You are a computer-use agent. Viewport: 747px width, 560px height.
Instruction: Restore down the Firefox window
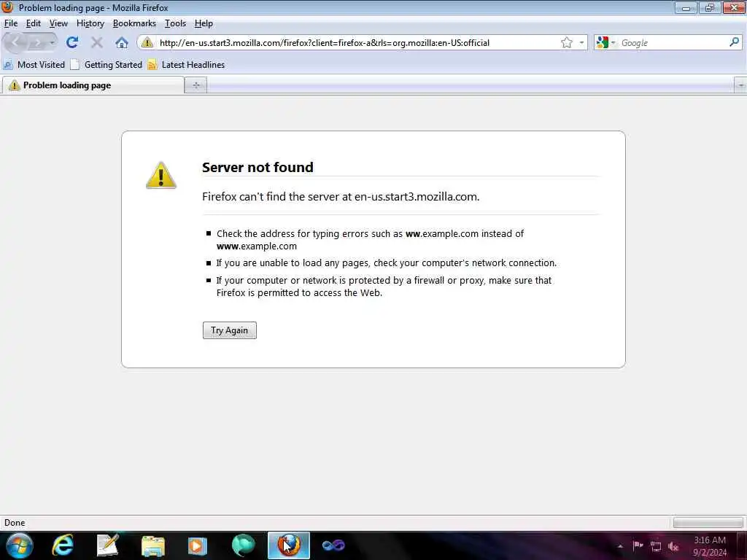pos(710,7)
